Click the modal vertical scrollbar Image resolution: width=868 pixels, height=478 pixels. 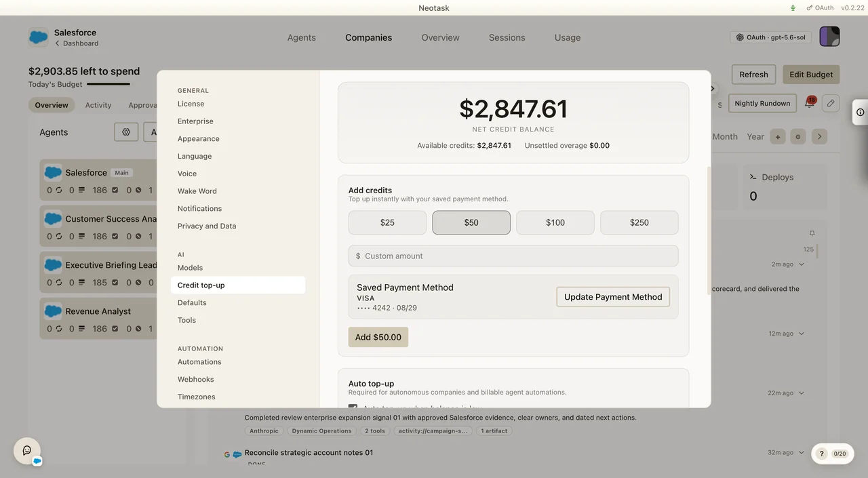click(x=709, y=231)
